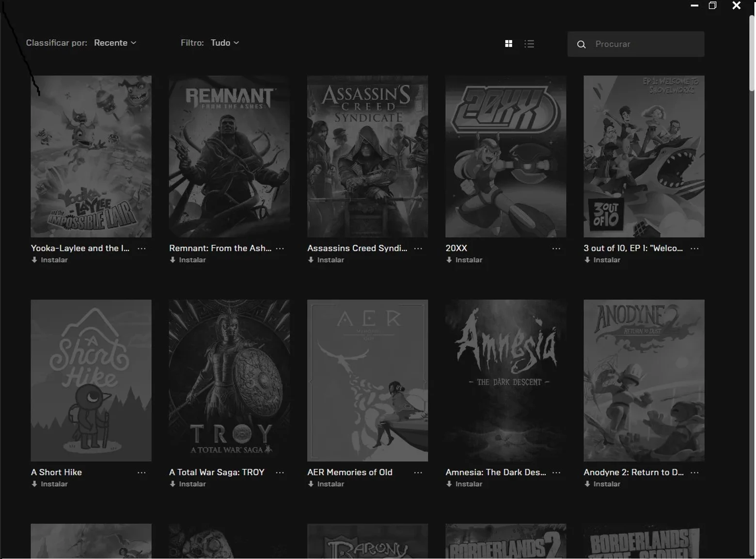Install A Short Hike

pos(49,484)
